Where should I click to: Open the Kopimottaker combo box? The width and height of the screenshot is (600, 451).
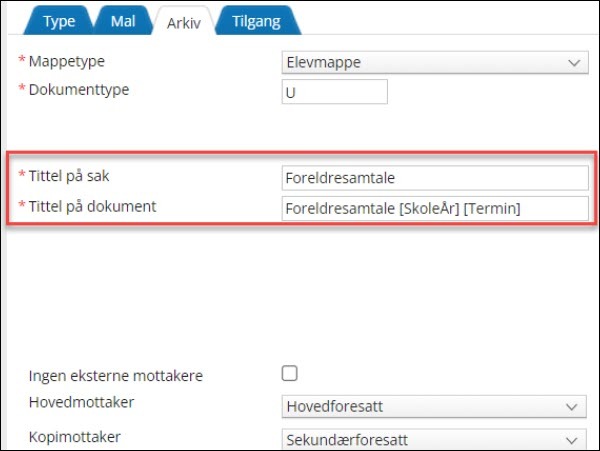434,440
